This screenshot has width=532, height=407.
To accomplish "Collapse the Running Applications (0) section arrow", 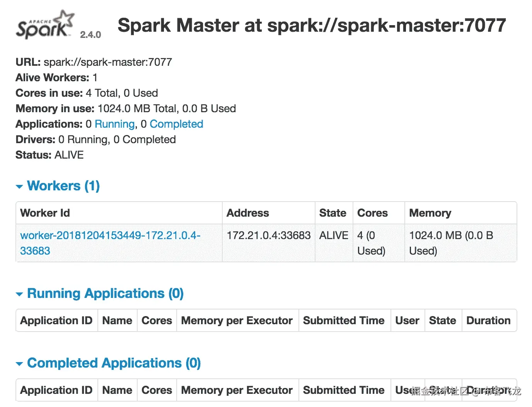I will tap(19, 294).
